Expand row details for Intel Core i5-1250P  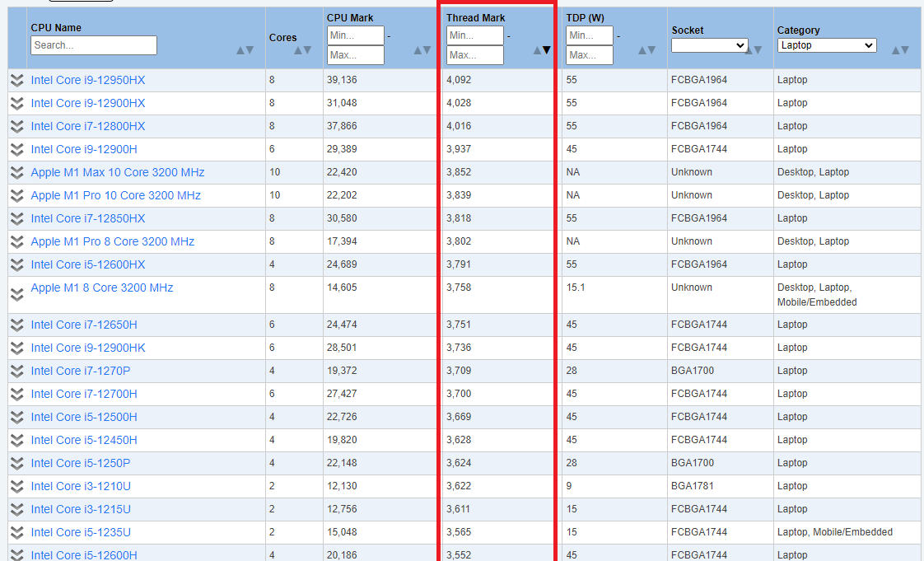(17, 463)
